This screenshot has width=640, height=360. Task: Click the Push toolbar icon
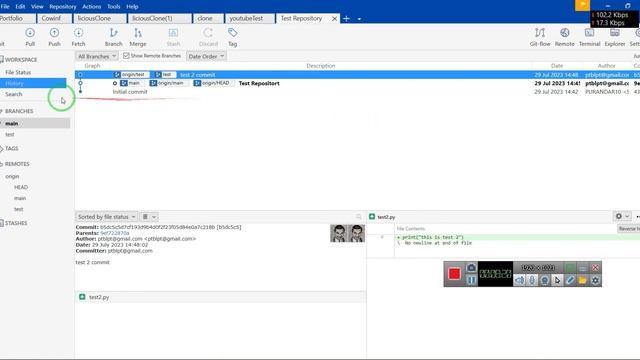tap(54, 37)
